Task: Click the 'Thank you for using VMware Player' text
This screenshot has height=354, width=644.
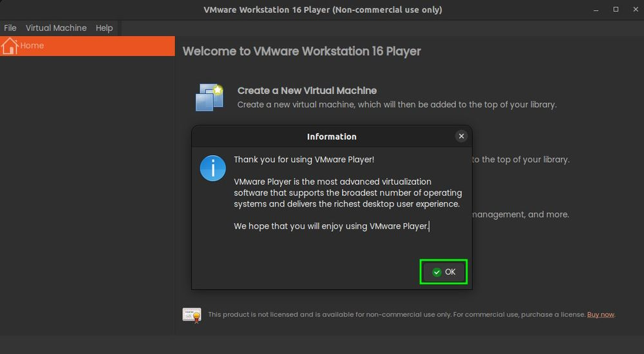Action: click(x=303, y=160)
